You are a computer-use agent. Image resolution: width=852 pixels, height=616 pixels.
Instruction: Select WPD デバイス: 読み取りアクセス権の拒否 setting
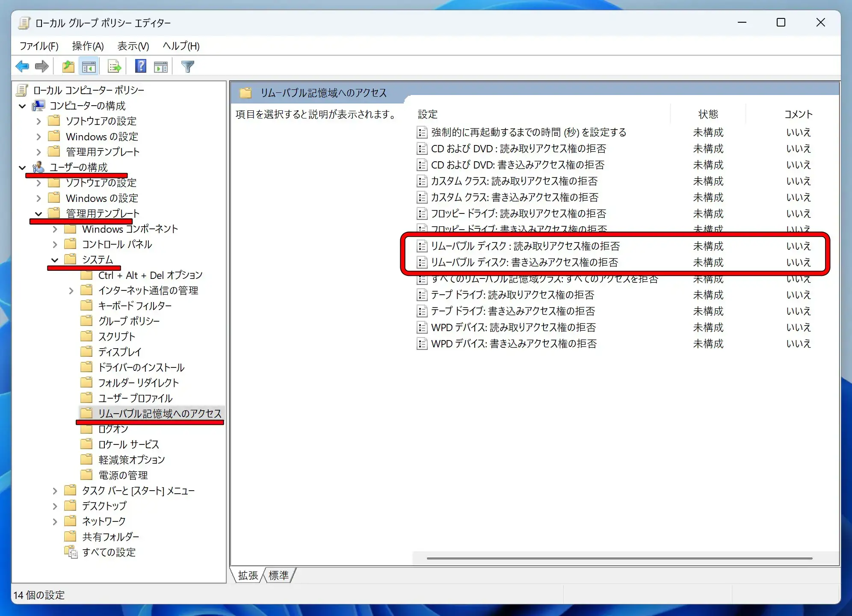[513, 327]
